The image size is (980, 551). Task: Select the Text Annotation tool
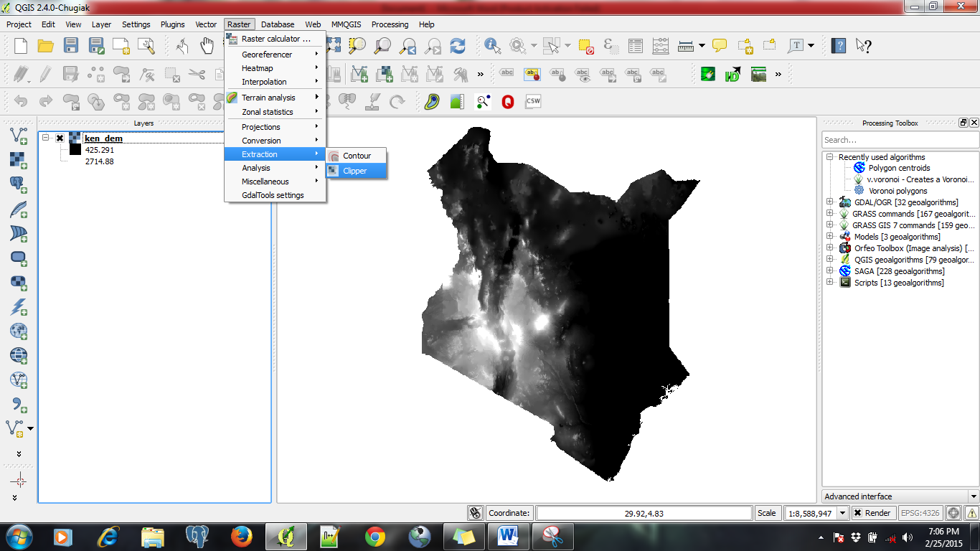[796, 46]
